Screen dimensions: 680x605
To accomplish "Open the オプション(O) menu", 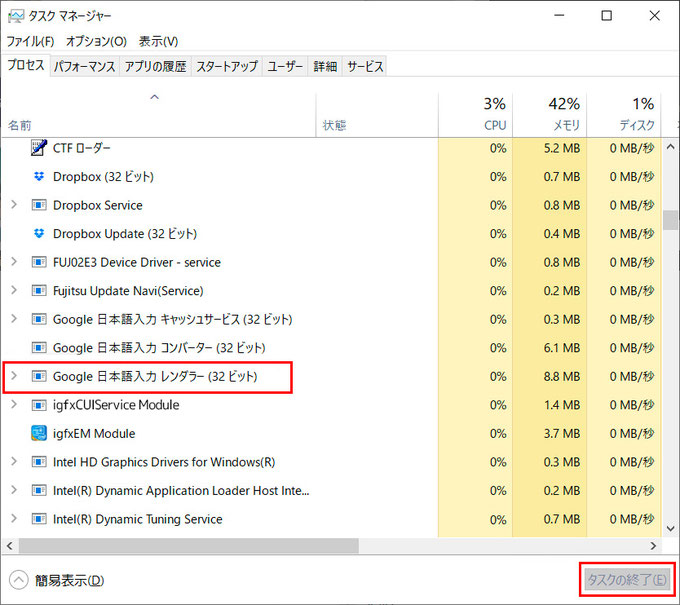I will 96,42.
